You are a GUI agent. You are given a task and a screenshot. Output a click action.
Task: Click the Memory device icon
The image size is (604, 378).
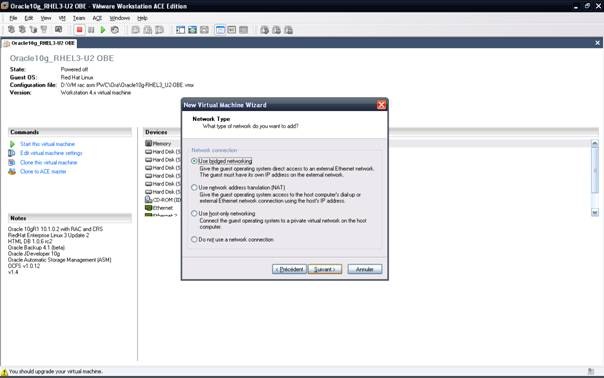click(x=148, y=143)
